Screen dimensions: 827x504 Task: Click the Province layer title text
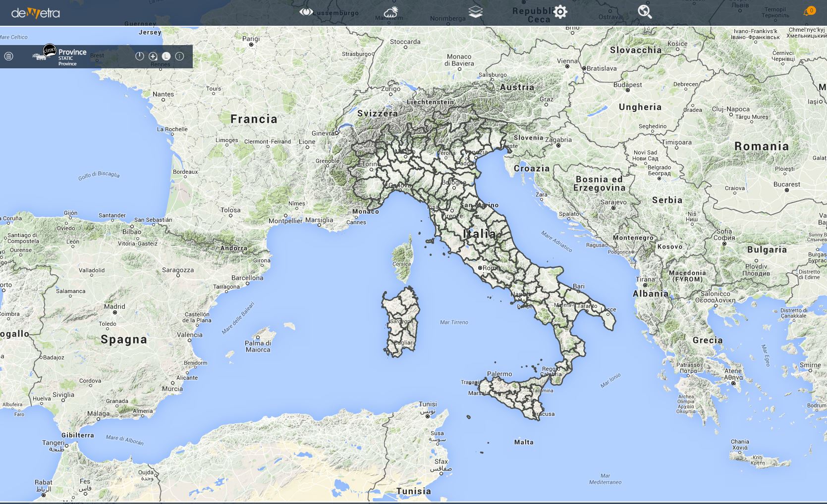(x=72, y=52)
